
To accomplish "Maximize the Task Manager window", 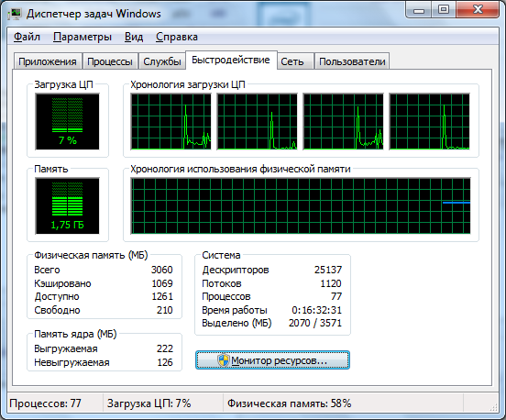I will pyautogui.click(x=444, y=10).
